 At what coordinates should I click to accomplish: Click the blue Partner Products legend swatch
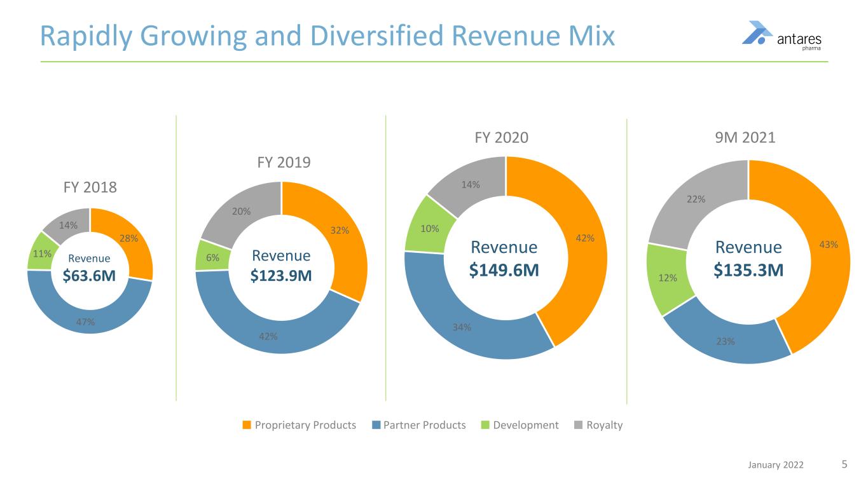(376, 425)
